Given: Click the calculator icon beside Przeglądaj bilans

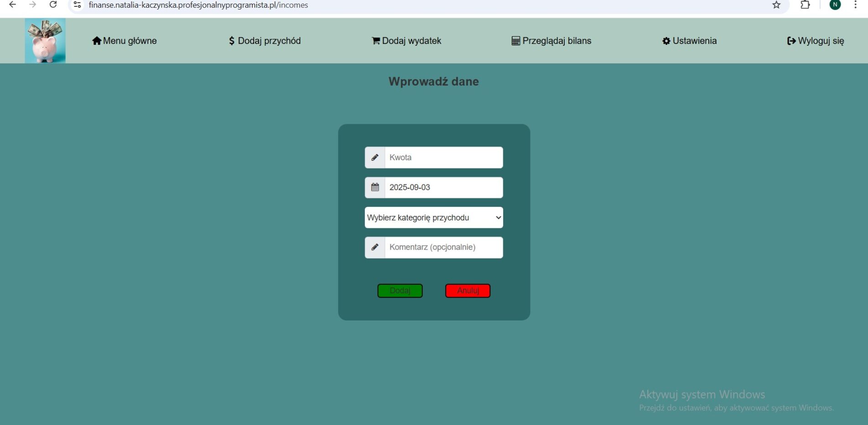Looking at the screenshot, I should pos(515,41).
